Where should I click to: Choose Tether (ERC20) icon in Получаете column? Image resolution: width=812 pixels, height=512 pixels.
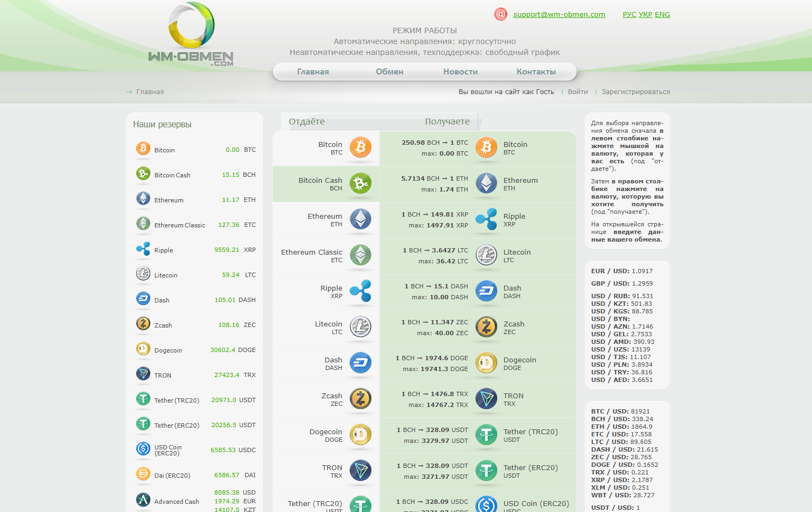(486, 471)
